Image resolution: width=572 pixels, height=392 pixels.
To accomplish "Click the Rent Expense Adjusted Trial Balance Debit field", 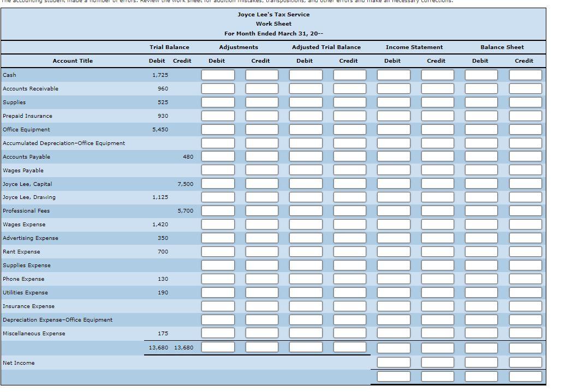I will click(305, 251).
